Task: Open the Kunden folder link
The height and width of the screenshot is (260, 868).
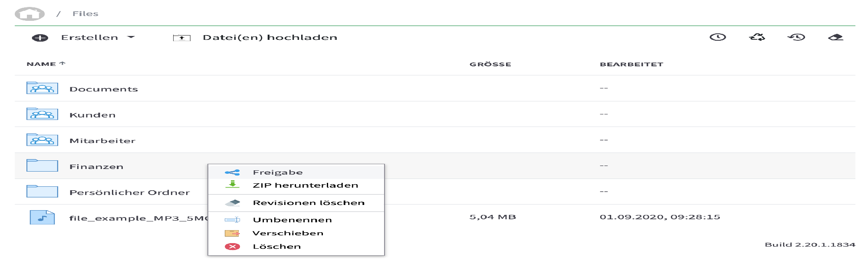Action: point(92,115)
